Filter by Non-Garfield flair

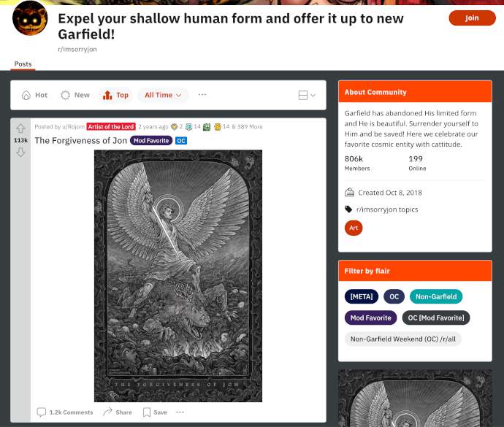436,296
